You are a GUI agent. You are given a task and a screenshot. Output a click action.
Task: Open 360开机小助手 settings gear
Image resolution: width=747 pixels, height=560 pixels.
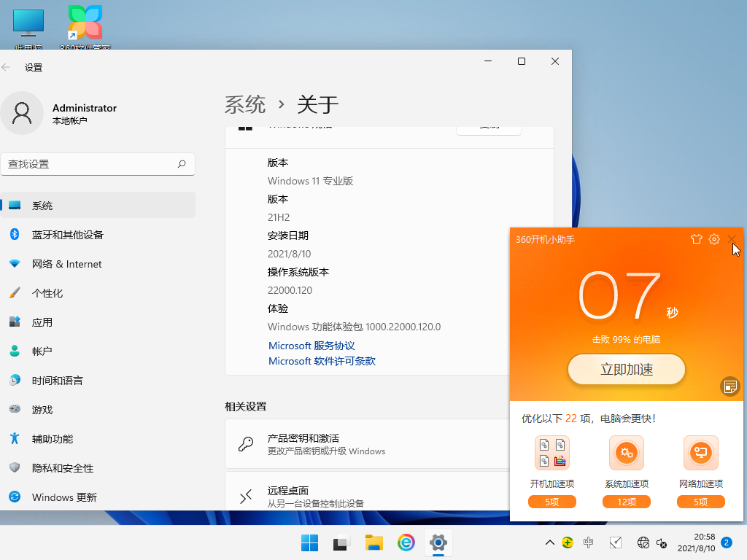pyautogui.click(x=713, y=239)
